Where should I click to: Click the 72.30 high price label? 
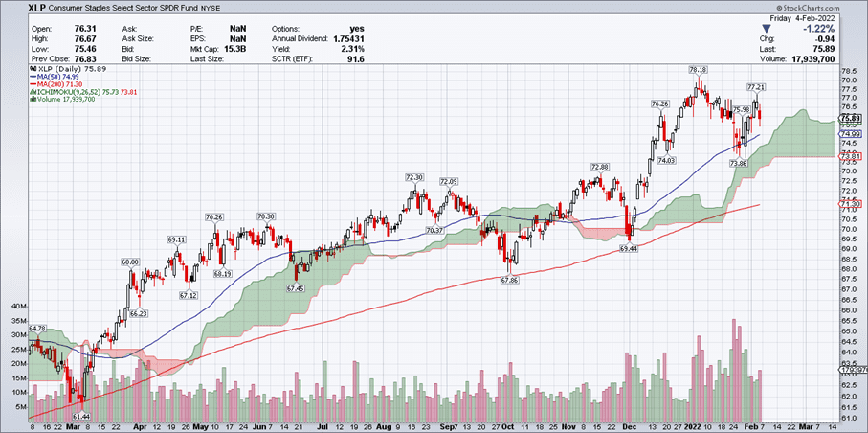pos(414,177)
